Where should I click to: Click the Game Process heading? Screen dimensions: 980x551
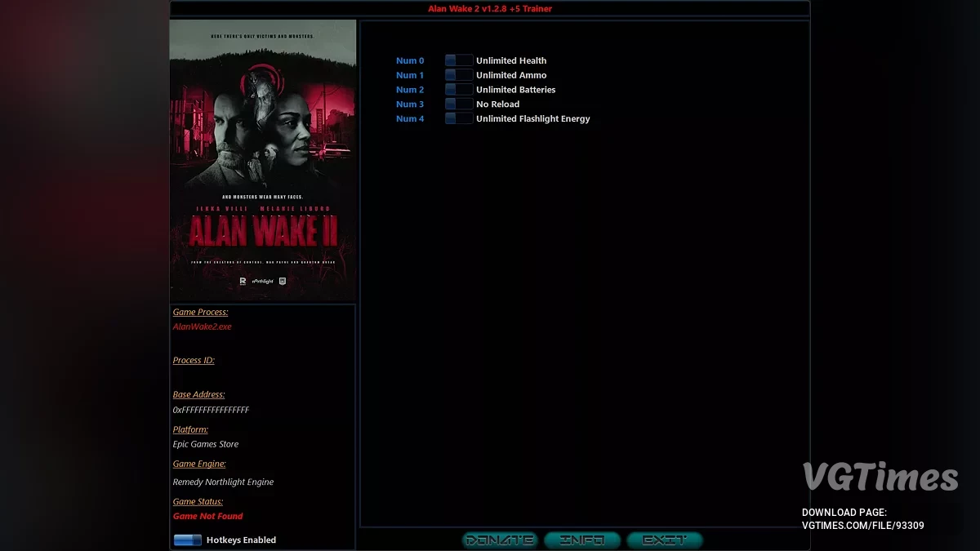tap(201, 312)
